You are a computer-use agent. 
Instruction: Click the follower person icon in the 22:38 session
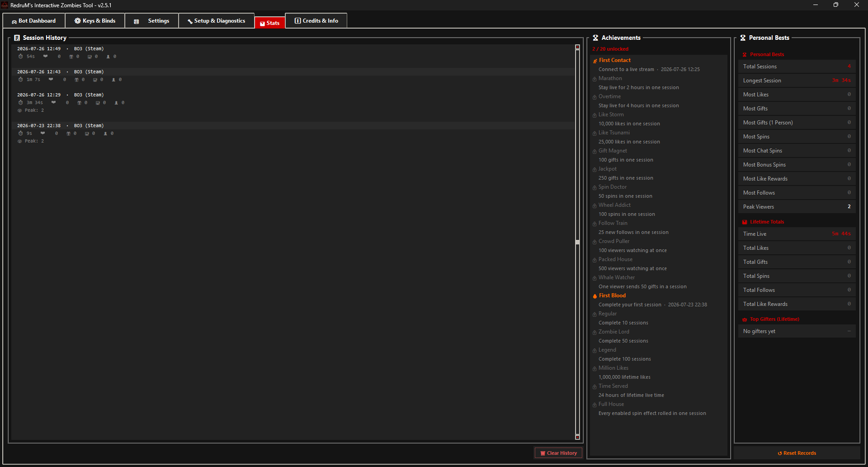pos(105,133)
